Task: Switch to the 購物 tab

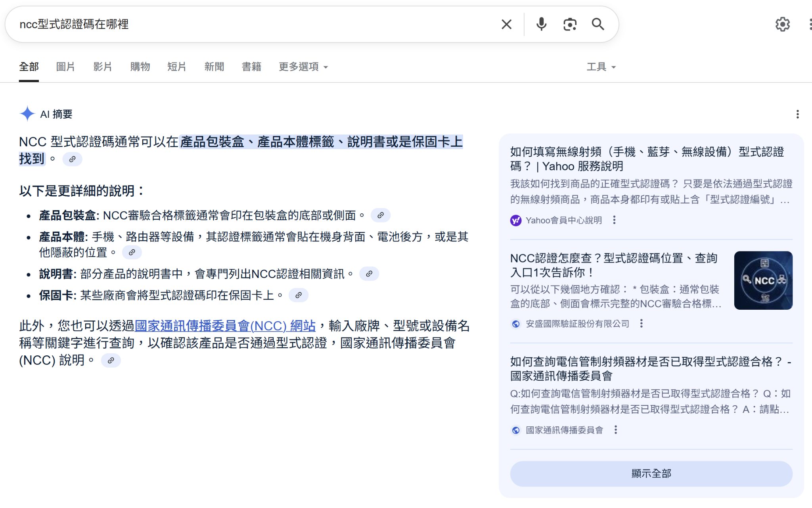Action: pos(140,67)
